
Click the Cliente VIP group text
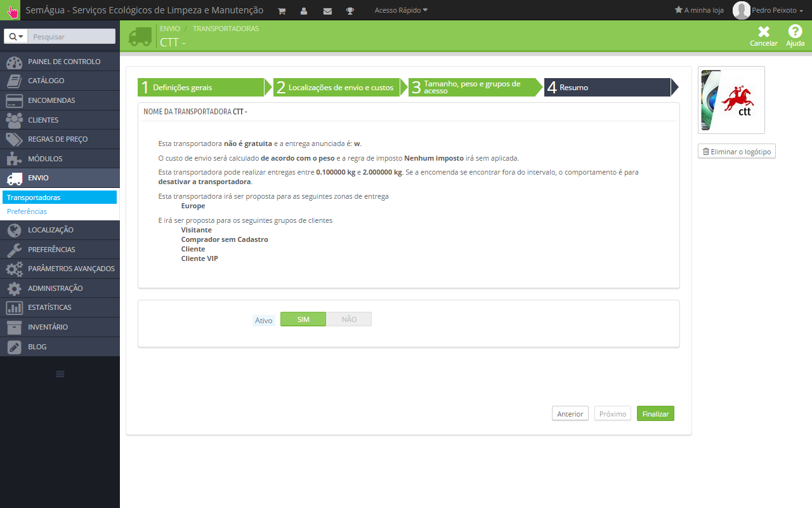click(x=199, y=258)
